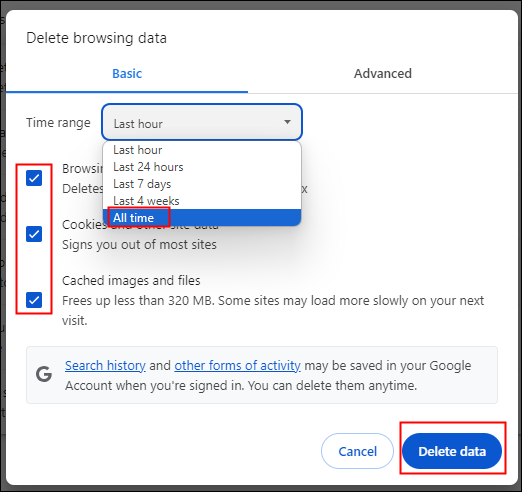522x492 pixels.
Task: Click 'Signs you out of most sites' text
Action: point(139,245)
